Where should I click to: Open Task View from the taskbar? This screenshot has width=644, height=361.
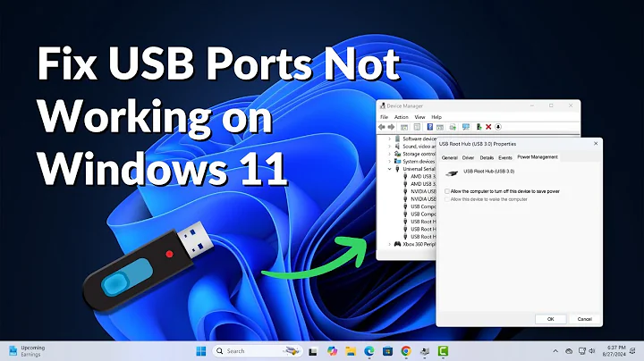pyautogui.click(x=313, y=351)
